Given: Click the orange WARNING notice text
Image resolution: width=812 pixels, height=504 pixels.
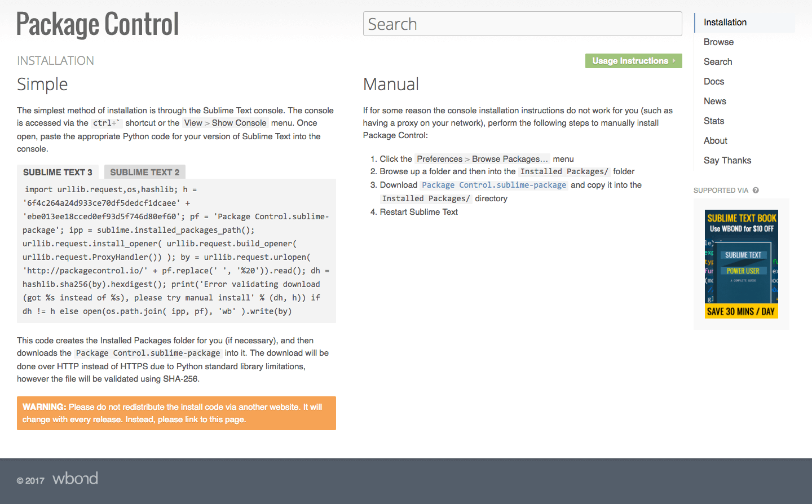Looking at the screenshot, I should pos(176,413).
